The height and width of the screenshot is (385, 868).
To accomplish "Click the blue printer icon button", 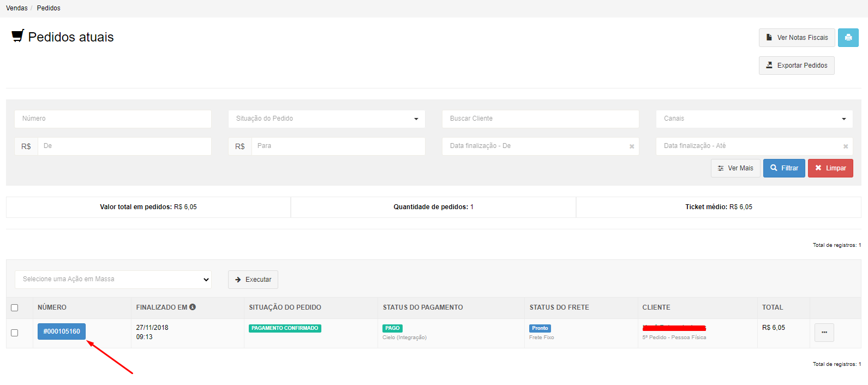I will tap(848, 38).
